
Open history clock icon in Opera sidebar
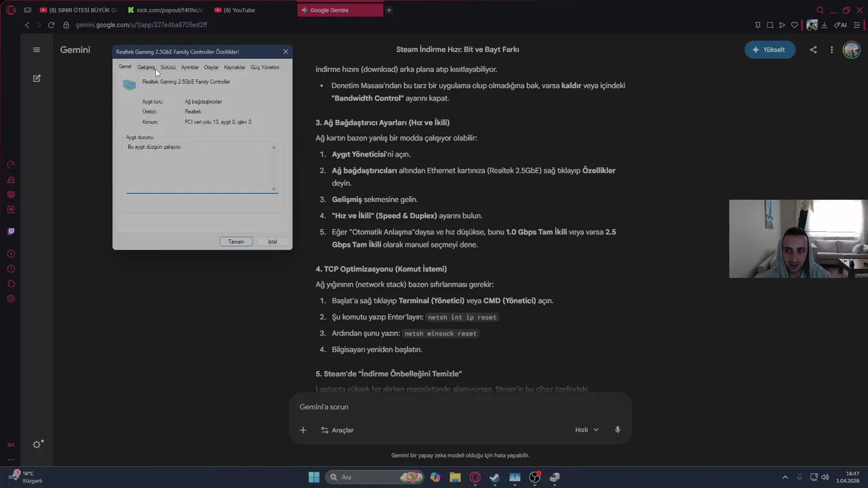[11, 268]
